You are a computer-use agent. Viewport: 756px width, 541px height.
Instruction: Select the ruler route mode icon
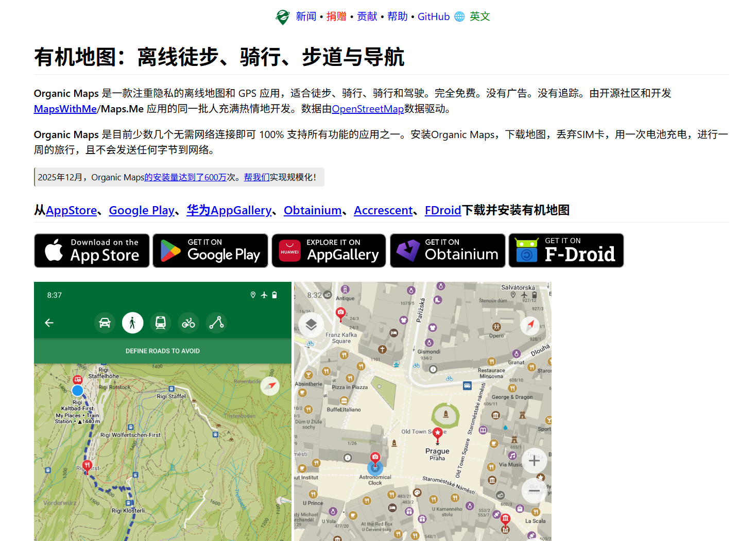(x=216, y=323)
